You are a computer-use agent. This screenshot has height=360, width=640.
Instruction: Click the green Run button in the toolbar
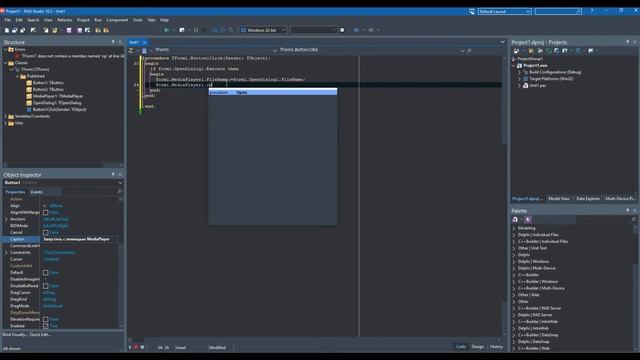tap(166, 30)
